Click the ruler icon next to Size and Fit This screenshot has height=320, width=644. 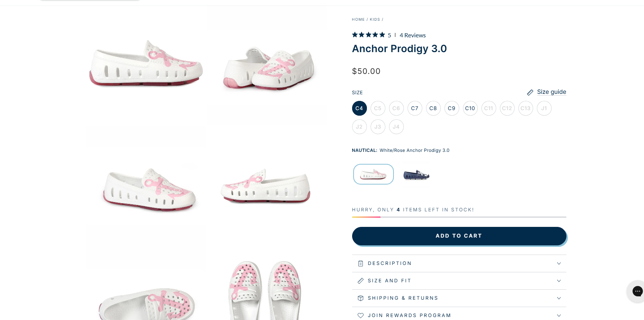(361, 281)
